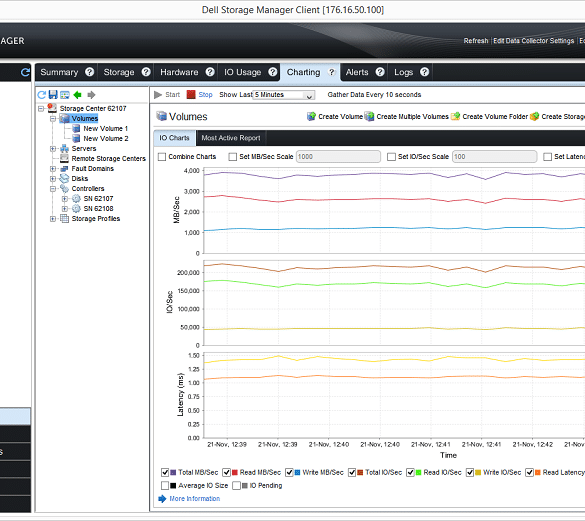Open the Most Active Report tab
This screenshot has height=521, width=585.
pos(231,138)
